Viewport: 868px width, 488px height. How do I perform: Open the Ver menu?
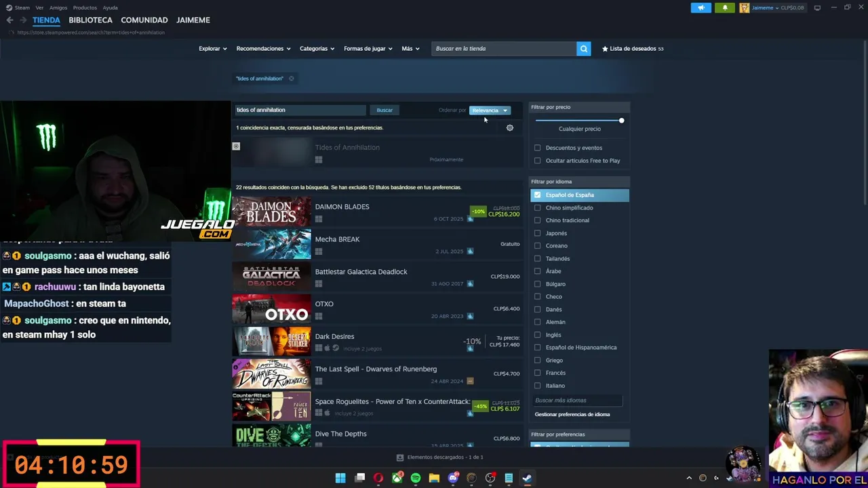pyautogui.click(x=39, y=7)
